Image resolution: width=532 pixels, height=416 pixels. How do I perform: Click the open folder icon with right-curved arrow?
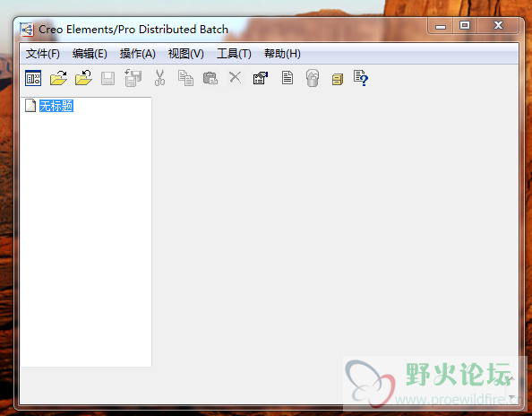click(x=58, y=78)
